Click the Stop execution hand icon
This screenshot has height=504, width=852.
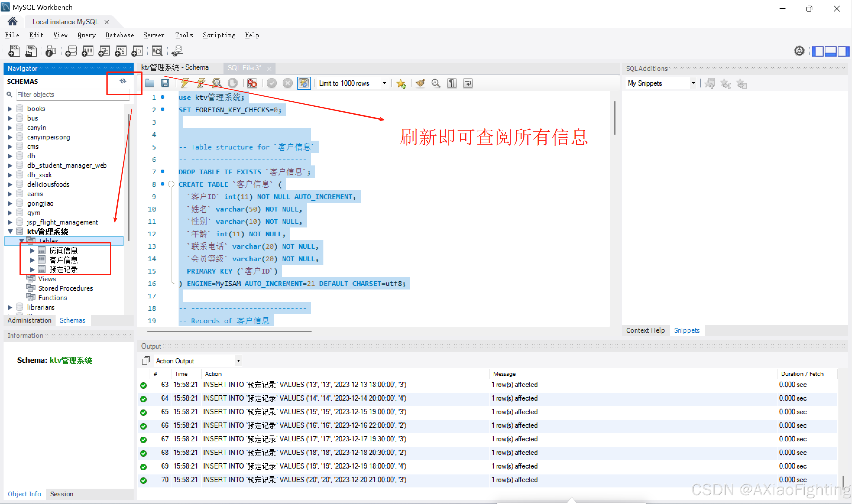tap(233, 83)
